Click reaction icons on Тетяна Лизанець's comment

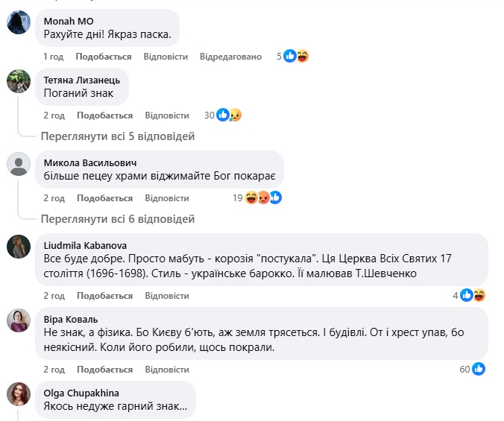pos(229,115)
